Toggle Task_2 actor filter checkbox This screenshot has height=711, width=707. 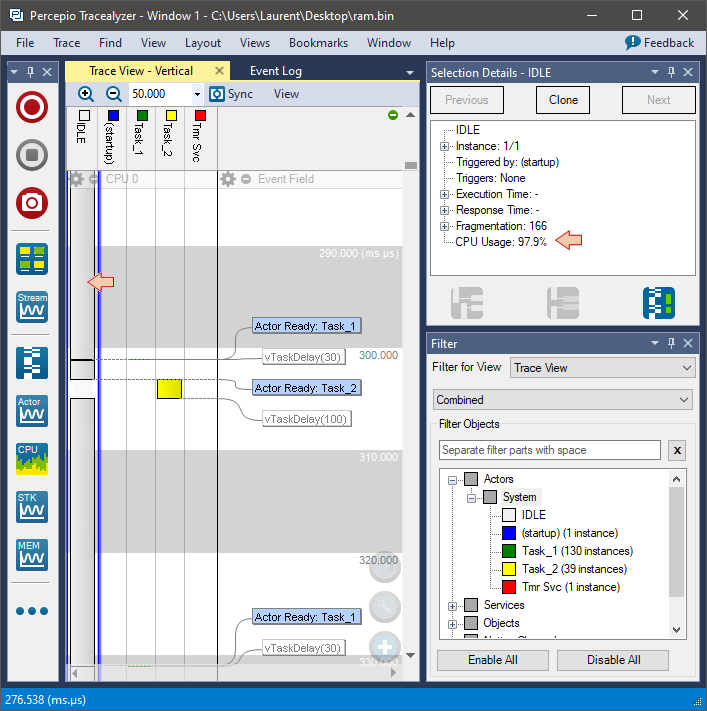tap(509, 569)
